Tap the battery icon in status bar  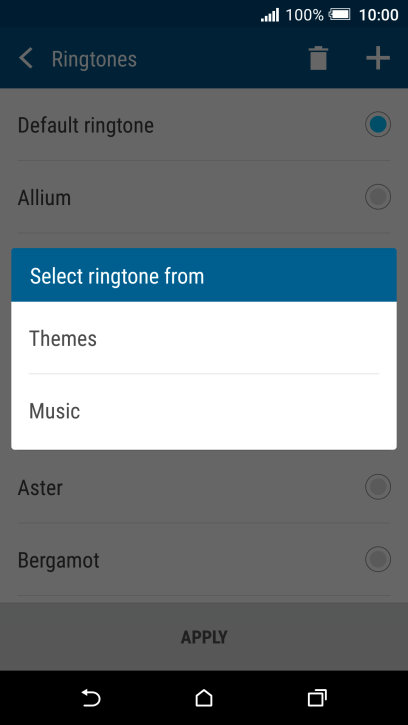click(340, 15)
